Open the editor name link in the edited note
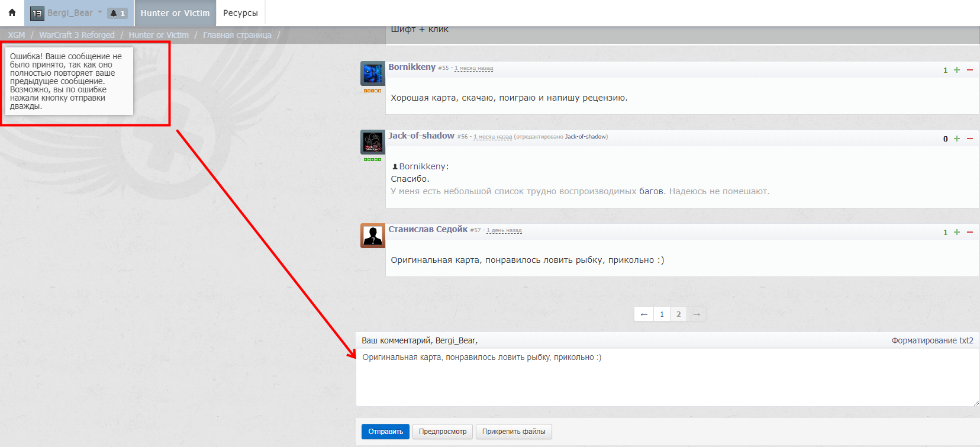The width and height of the screenshot is (980, 447). pyautogui.click(x=585, y=137)
